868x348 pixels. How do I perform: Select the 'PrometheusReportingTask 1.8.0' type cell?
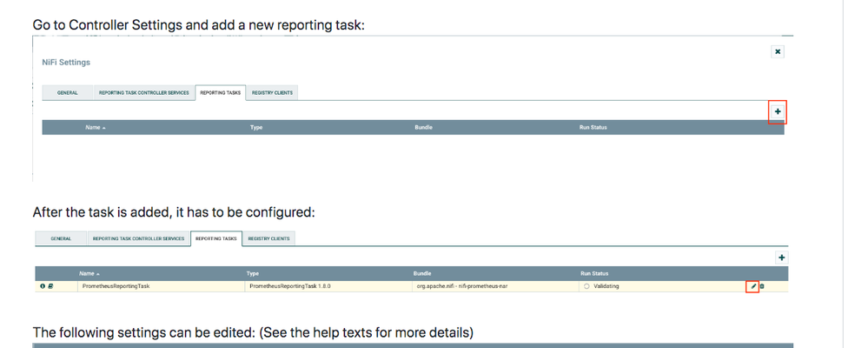click(328, 286)
